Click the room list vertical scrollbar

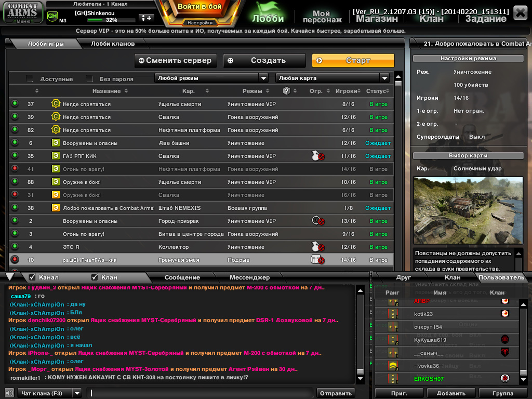398,171
